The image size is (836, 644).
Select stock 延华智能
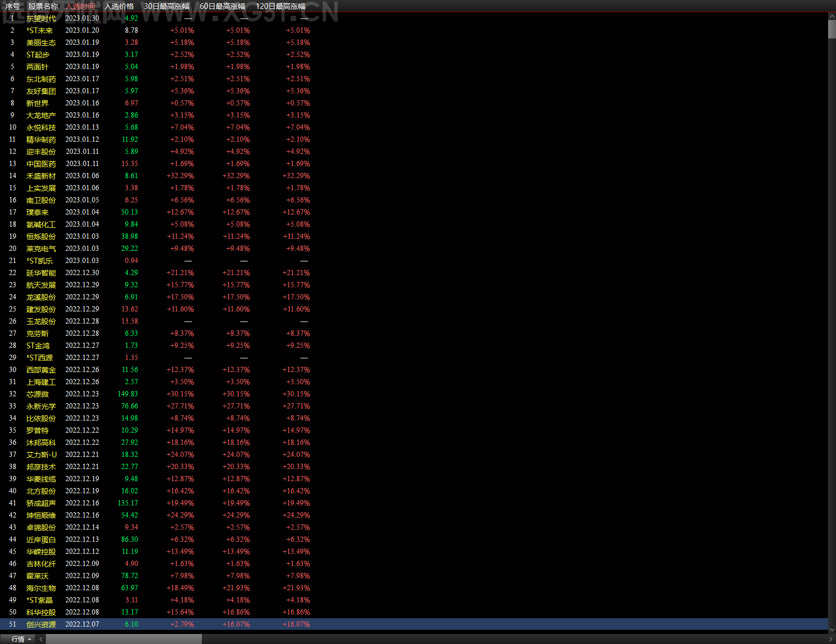(x=41, y=273)
